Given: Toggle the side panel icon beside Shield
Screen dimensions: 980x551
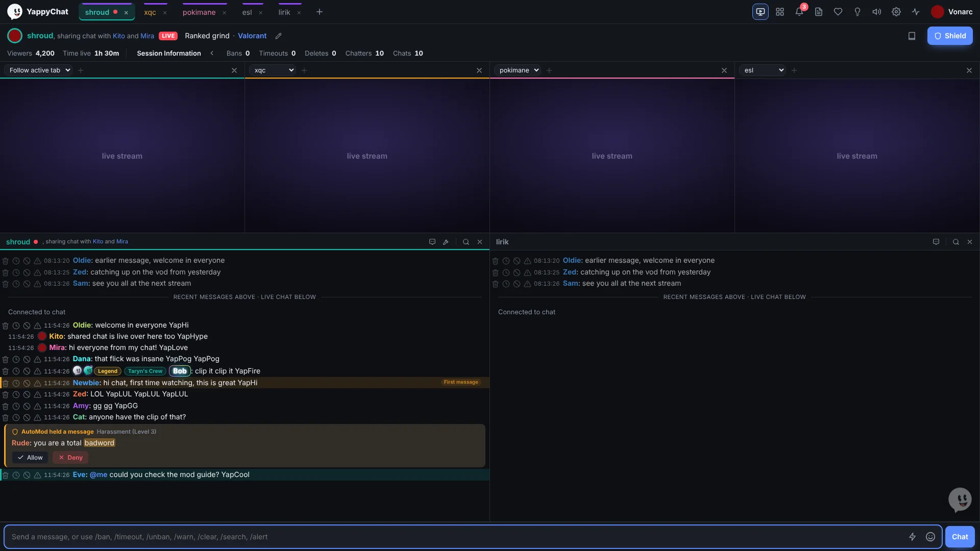Looking at the screenshot, I should pos(912,36).
